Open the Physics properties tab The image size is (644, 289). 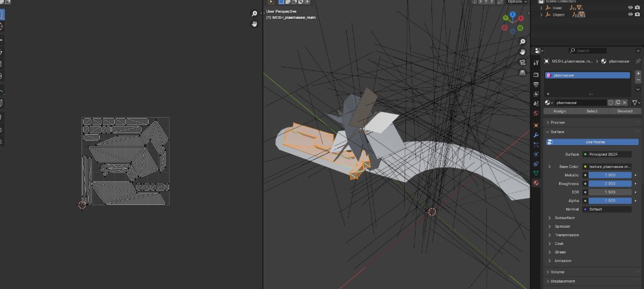pyautogui.click(x=536, y=154)
